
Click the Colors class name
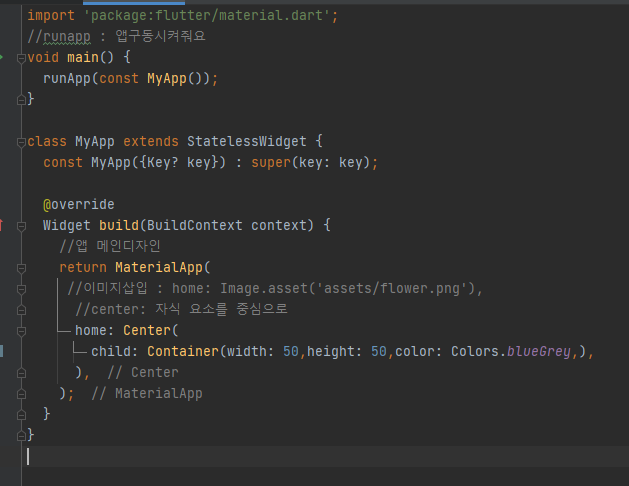pyautogui.click(x=475, y=351)
